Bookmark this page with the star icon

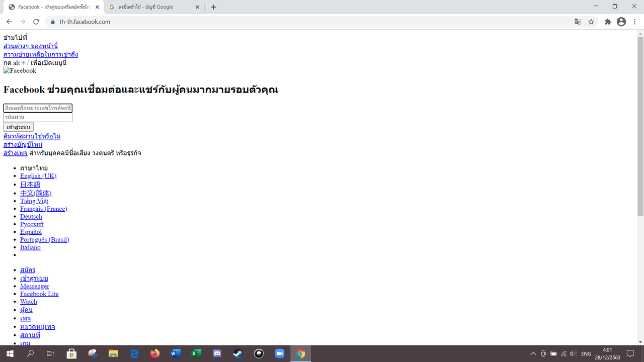coord(591,22)
